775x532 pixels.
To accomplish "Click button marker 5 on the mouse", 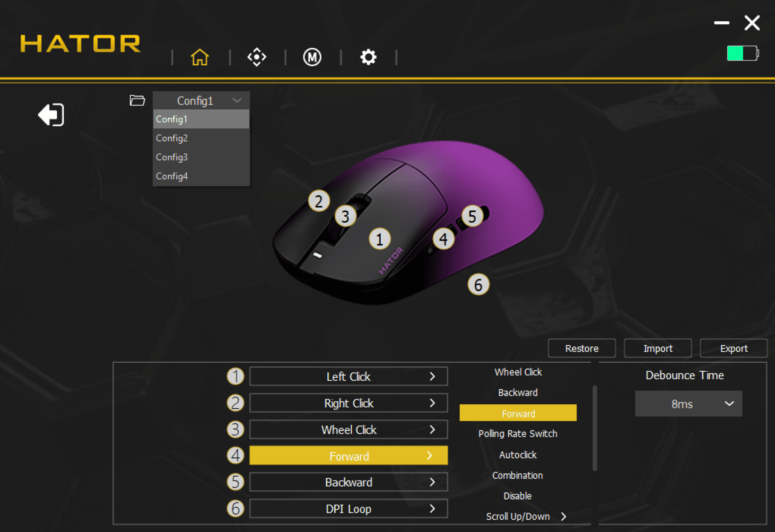I will click(x=472, y=216).
